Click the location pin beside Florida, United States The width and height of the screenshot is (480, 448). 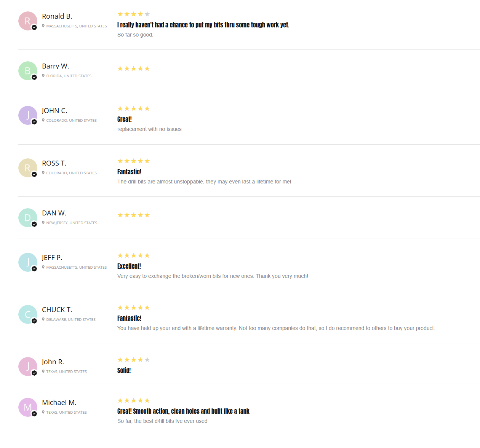43,76
